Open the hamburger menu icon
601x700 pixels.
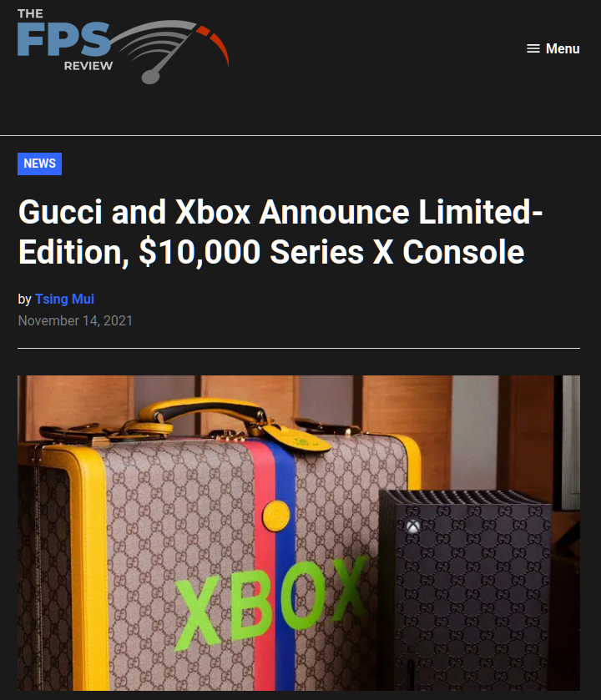coord(533,48)
